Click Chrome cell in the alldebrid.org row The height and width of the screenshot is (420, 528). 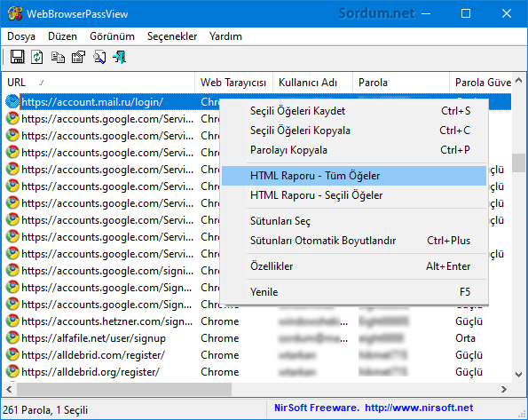[x=220, y=372]
